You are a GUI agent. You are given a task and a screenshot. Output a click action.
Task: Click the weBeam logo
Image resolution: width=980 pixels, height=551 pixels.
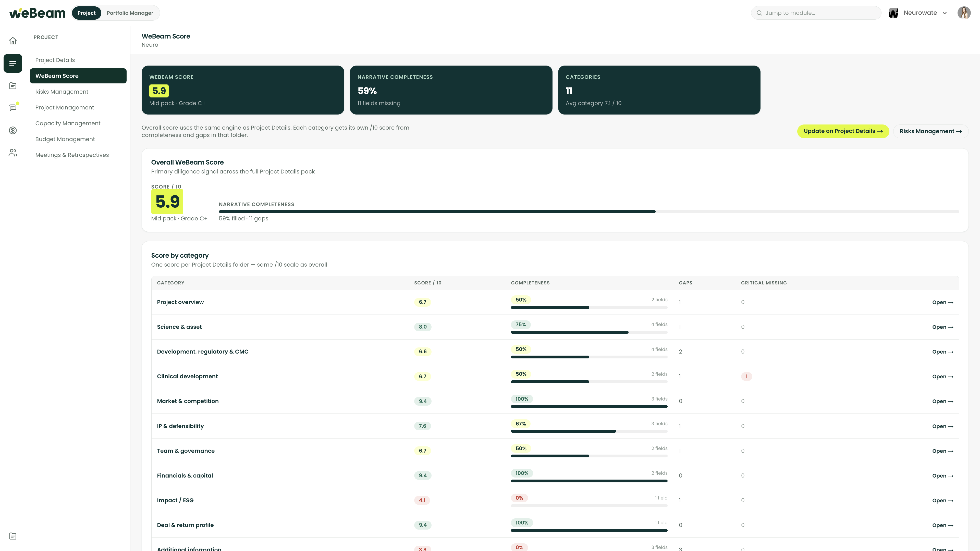[x=37, y=13]
